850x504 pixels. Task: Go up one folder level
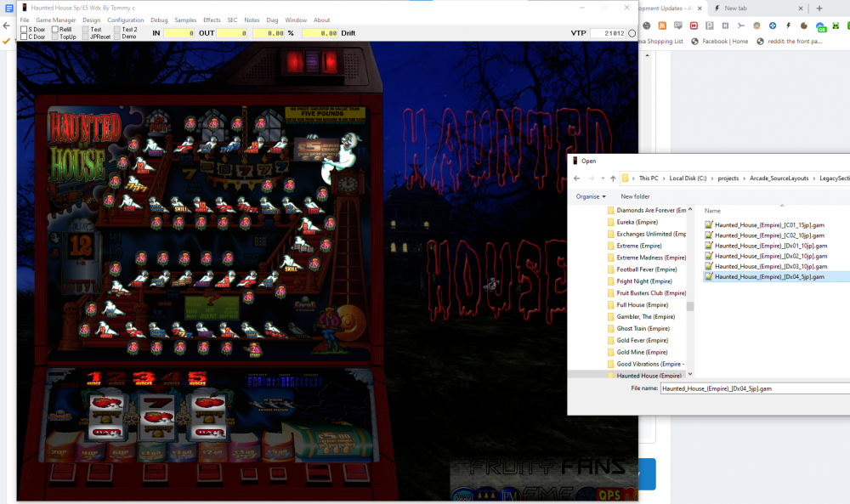click(x=613, y=178)
